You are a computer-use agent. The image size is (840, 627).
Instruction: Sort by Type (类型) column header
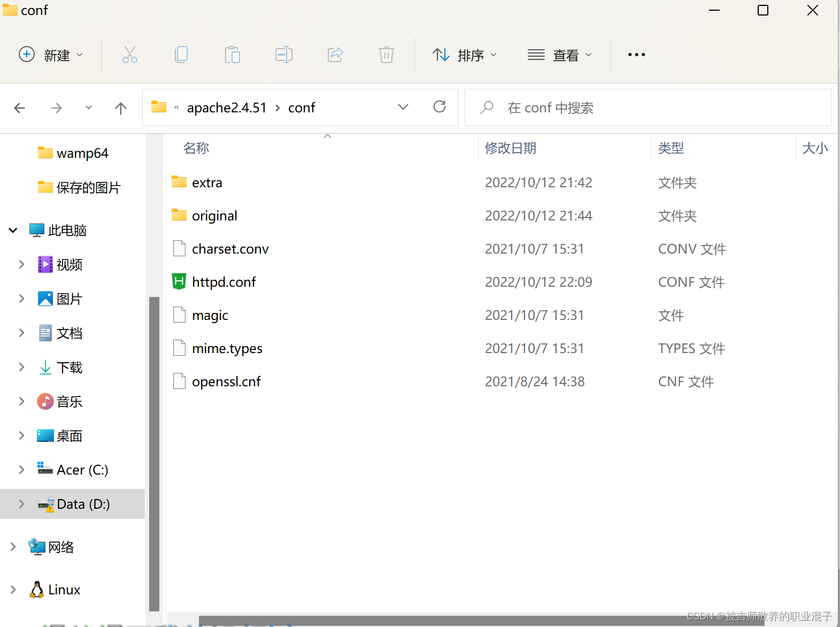[671, 148]
